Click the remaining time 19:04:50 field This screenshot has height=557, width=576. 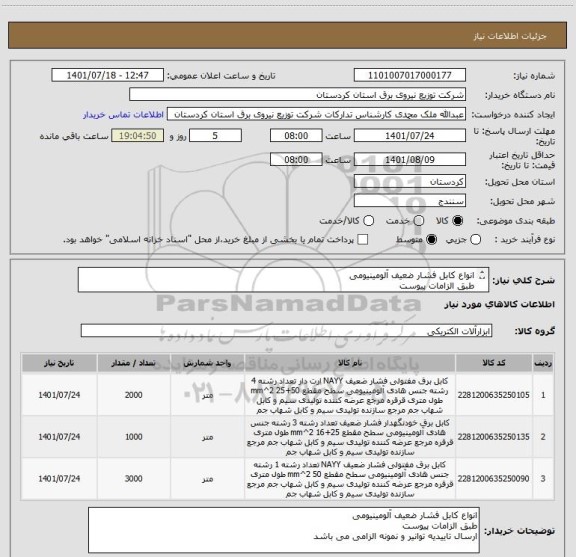click(138, 136)
